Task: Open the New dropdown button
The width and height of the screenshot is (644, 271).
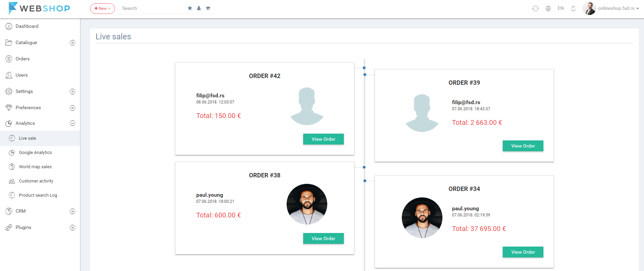Action: point(102,8)
